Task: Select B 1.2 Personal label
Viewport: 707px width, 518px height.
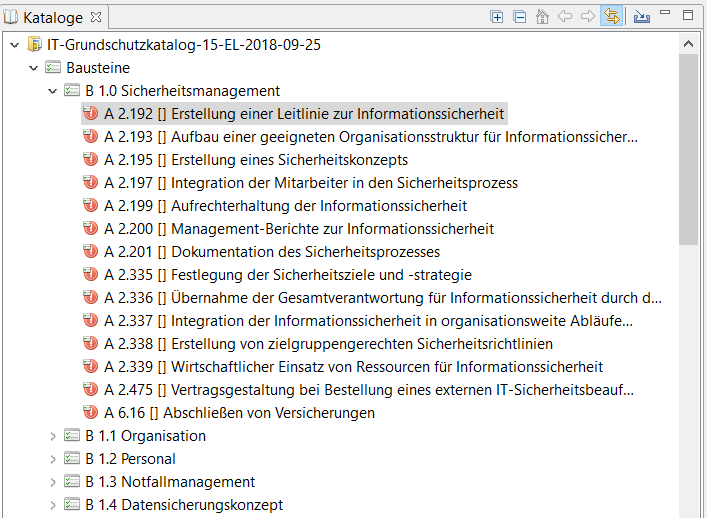Action: (x=130, y=459)
